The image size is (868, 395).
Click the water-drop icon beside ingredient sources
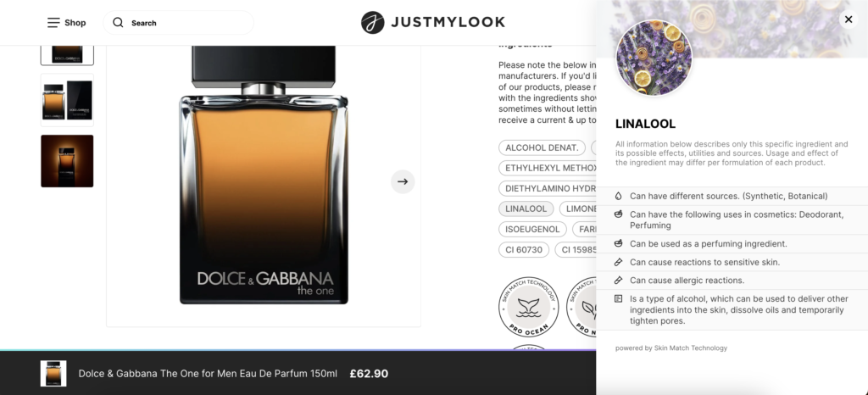pyautogui.click(x=618, y=196)
